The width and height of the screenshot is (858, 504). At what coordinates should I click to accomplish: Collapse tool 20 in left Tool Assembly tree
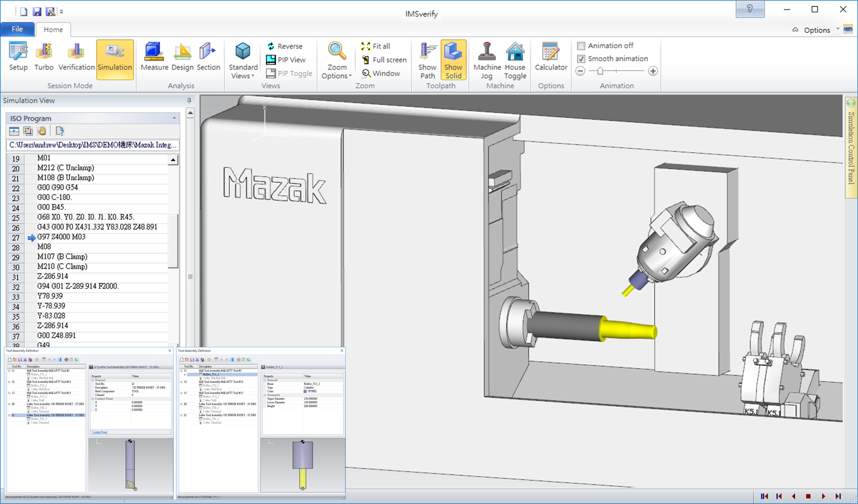(9, 404)
